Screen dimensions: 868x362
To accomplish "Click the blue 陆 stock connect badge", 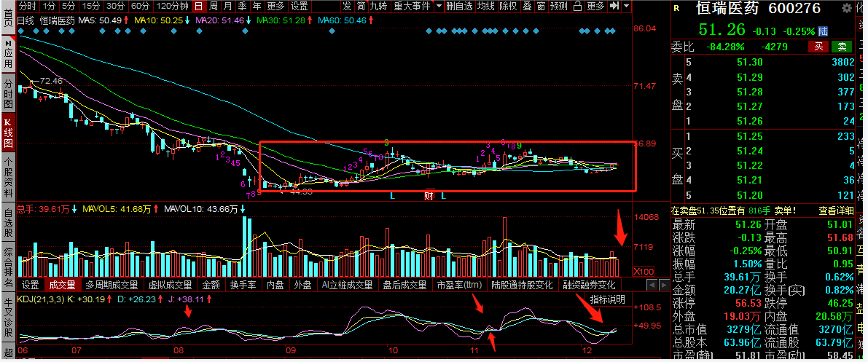I will 824,31.
